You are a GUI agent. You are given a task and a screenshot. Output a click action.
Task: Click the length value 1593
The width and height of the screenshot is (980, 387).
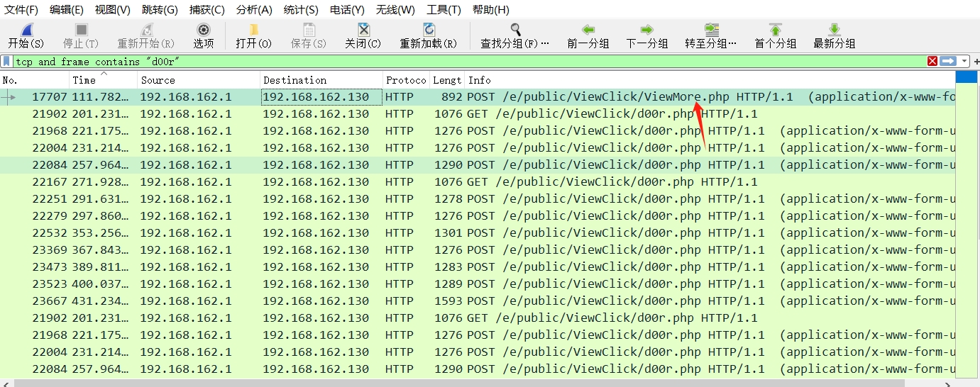point(448,301)
